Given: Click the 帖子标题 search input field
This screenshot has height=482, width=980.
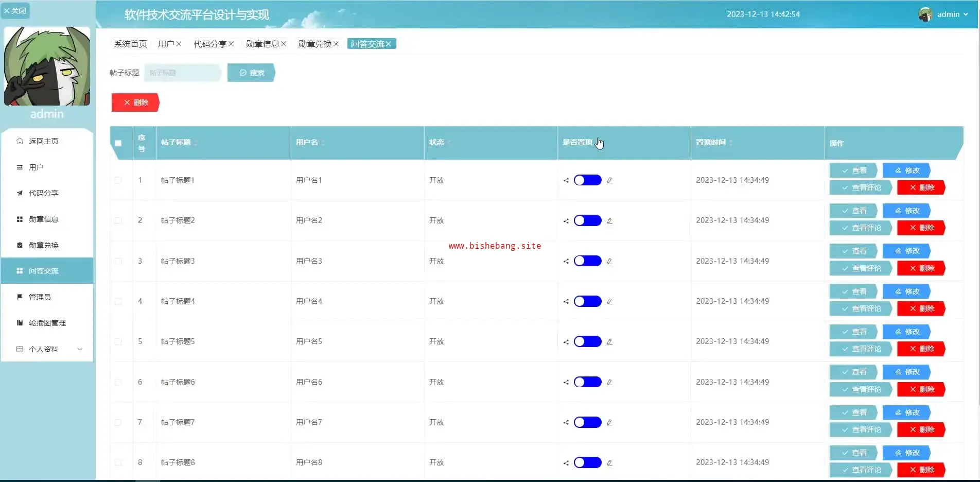Looking at the screenshot, I should [x=182, y=73].
